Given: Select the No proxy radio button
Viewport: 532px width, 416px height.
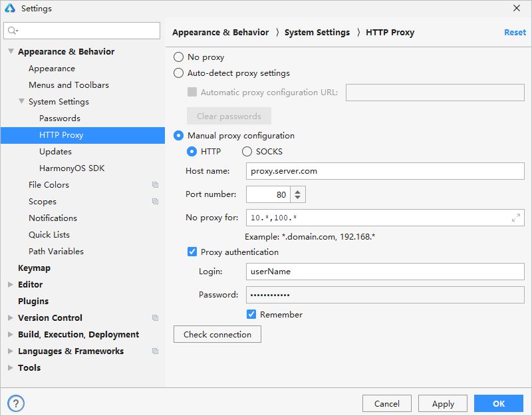Looking at the screenshot, I should pos(178,57).
